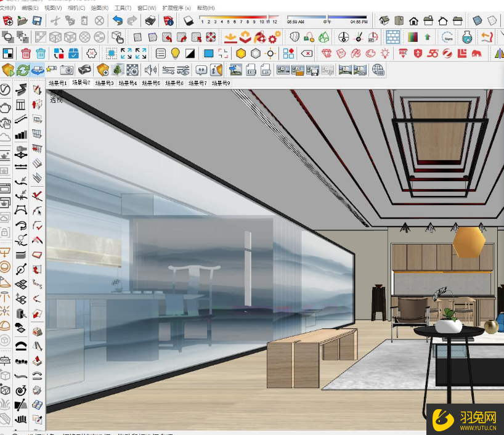Viewport: 504px width, 435px height.
Task: Click the Save floppy disk icon
Action: tap(37, 21)
